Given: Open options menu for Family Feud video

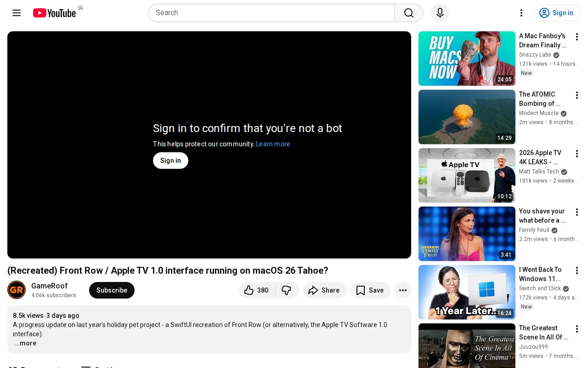Looking at the screenshot, I should click(577, 212).
